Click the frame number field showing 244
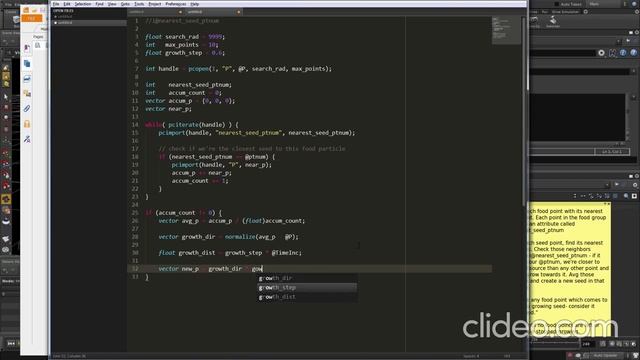 click(588, 344)
